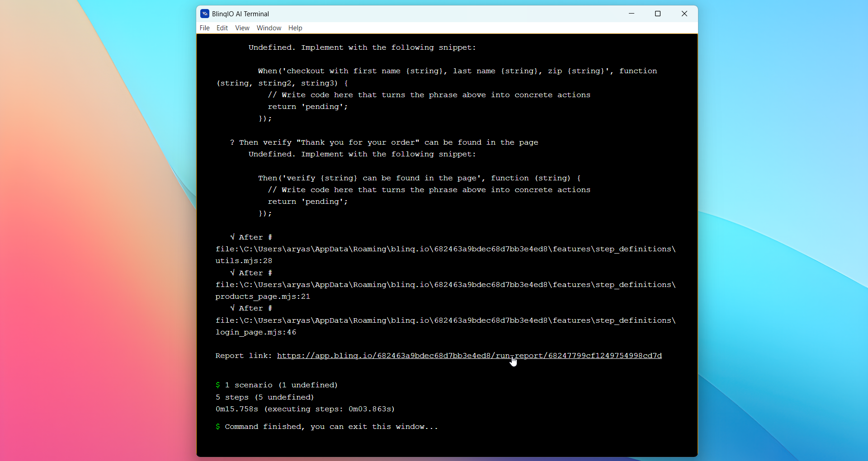
Task: Click the 'Report link:' label
Action: click(244, 356)
